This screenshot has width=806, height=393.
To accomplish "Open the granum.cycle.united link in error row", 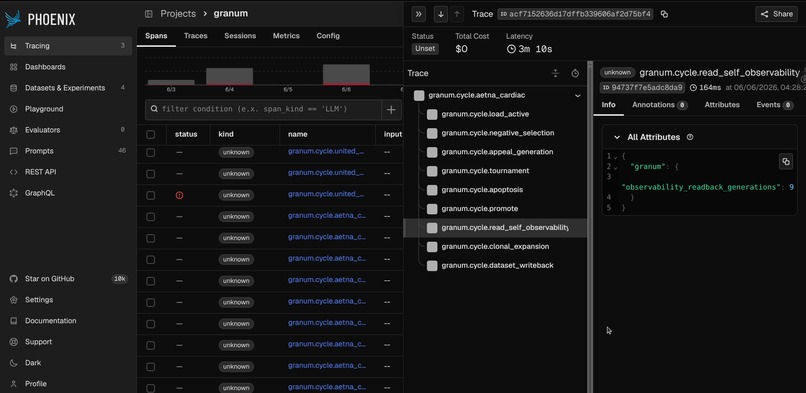I will 326,194.
